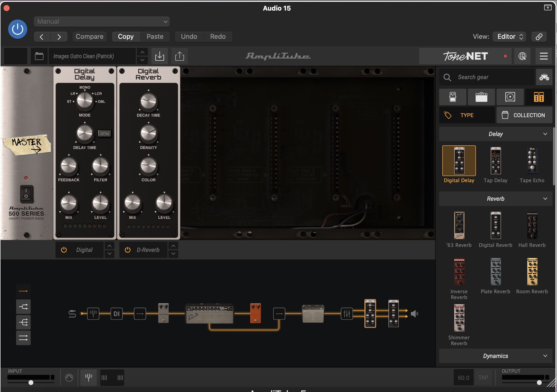
Task: Toggle the D-Reverb slot power
Action: pos(128,250)
